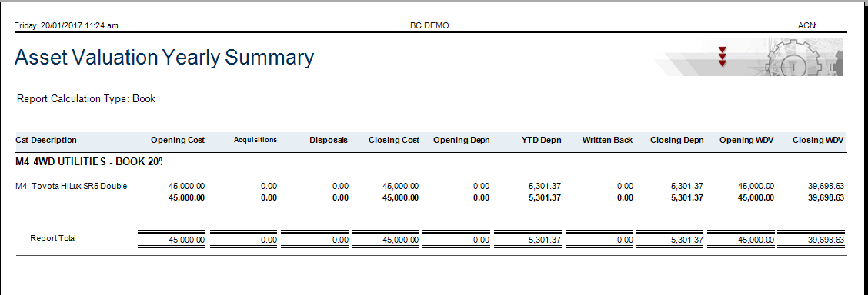
Task: Select the Toyota HiLux SR5 Double row
Action: pos(429,186)
